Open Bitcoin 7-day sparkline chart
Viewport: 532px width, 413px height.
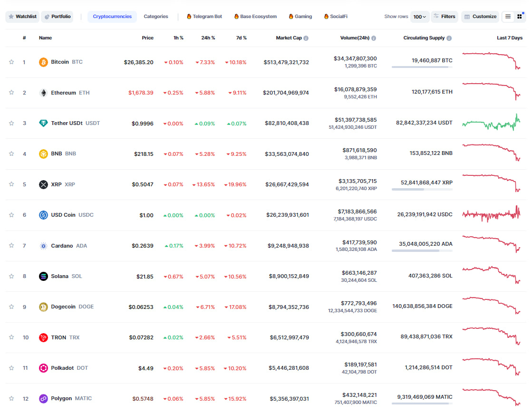[491, 61]
